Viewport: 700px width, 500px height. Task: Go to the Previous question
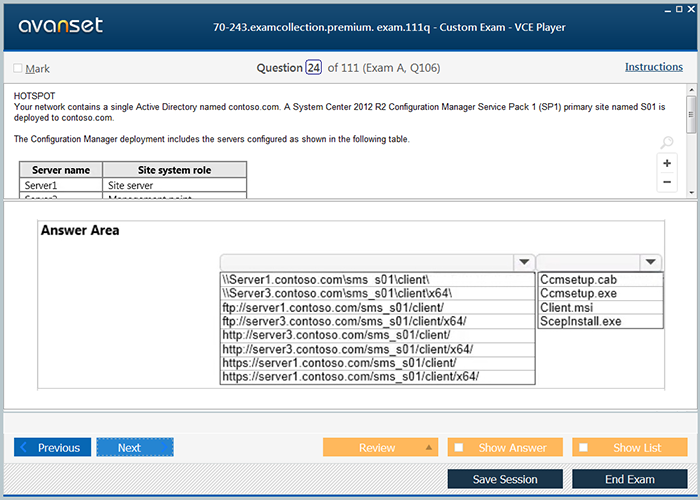coord(52,447)
